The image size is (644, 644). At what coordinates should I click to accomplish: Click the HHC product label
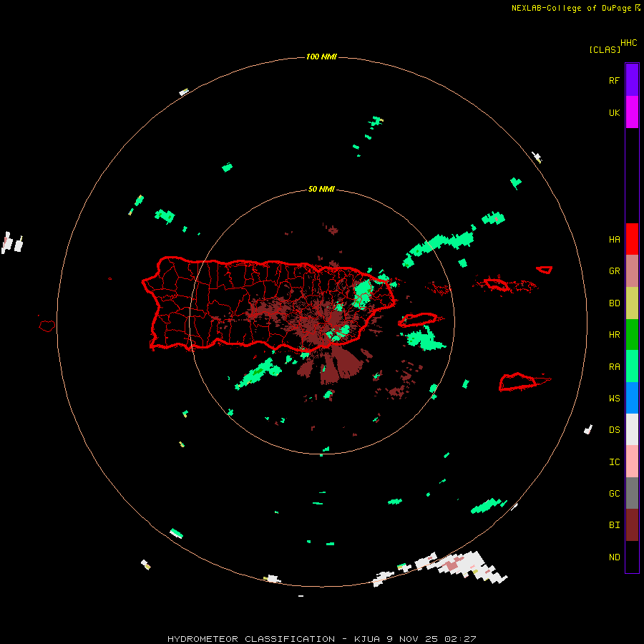pyautogui.click(x=628, y=43)
